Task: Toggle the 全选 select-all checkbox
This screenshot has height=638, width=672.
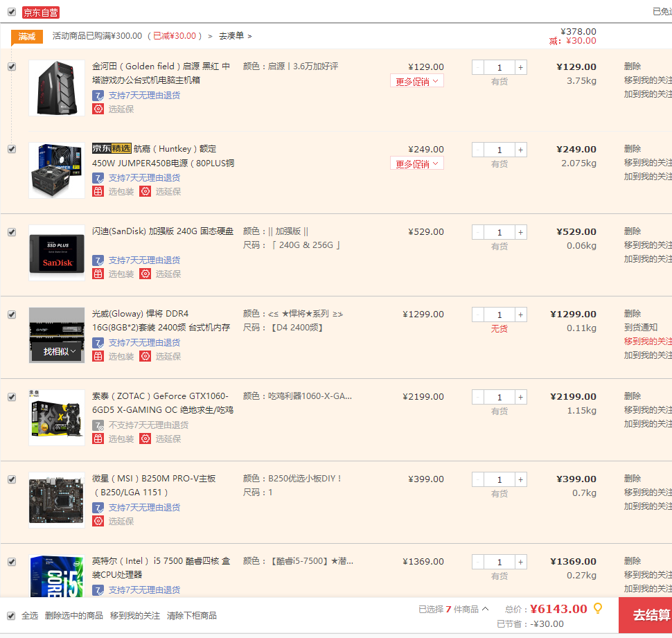Action: tap(11, 616)
